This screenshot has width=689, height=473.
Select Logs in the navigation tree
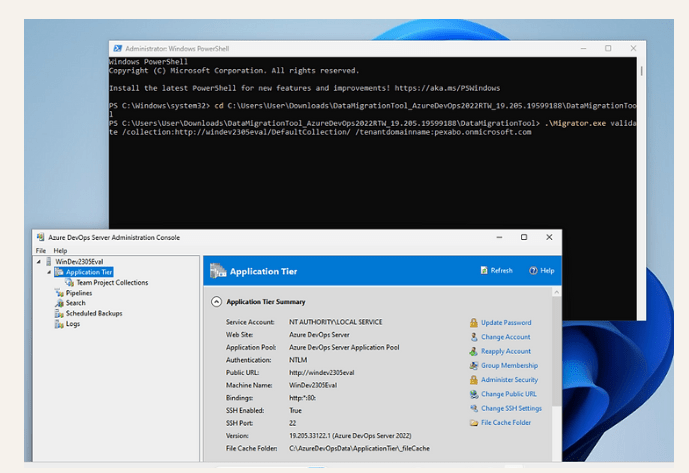[73, 324]
